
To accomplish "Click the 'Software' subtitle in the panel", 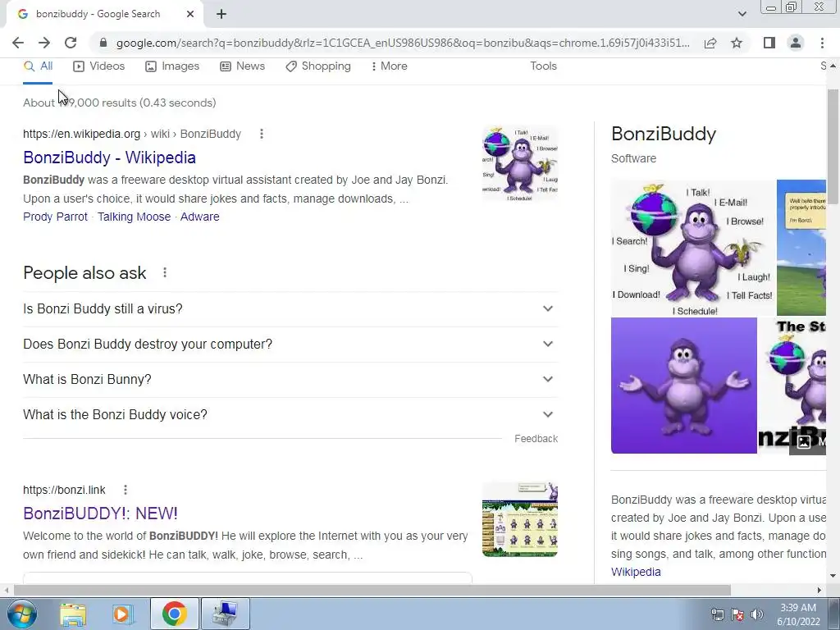I will (634, 158).
